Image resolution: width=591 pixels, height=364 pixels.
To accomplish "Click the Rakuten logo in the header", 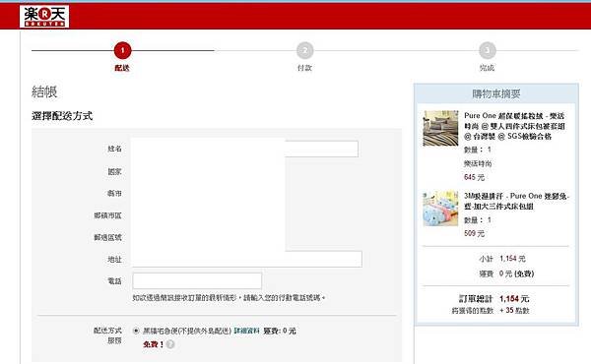I will 44,17.
